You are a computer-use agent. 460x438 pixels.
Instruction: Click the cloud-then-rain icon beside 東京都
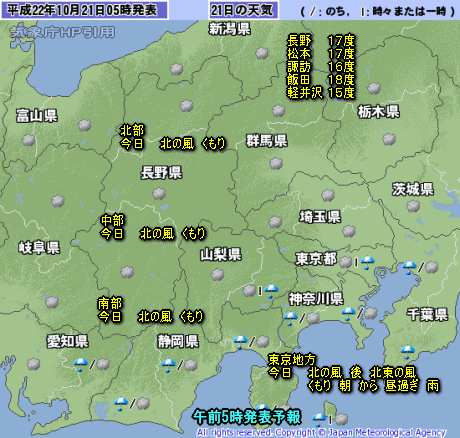[x=357, y=262]
